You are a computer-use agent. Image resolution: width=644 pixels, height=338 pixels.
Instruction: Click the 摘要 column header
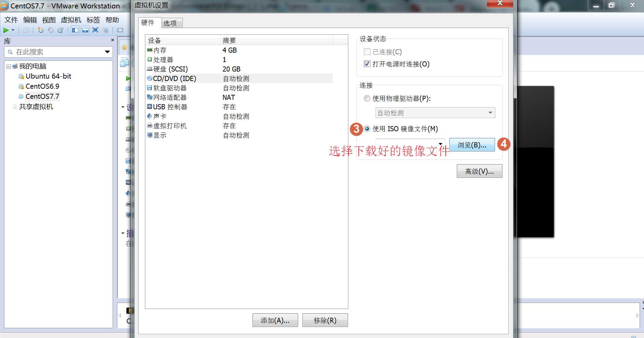[276, 40]
